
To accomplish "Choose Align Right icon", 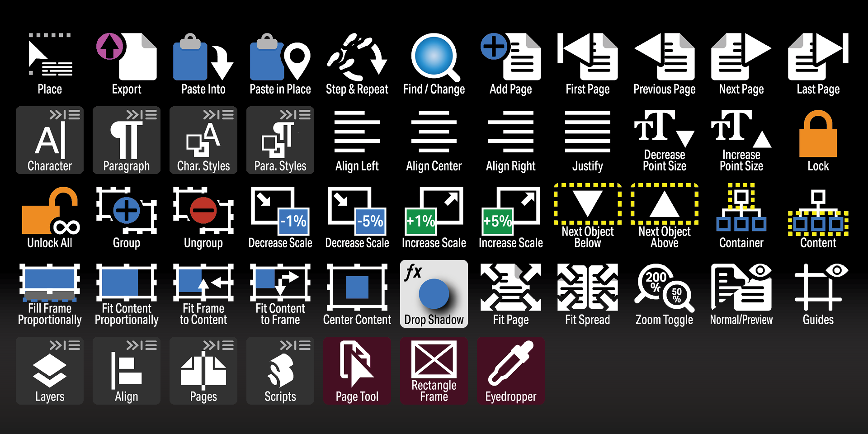I will 511,132.
